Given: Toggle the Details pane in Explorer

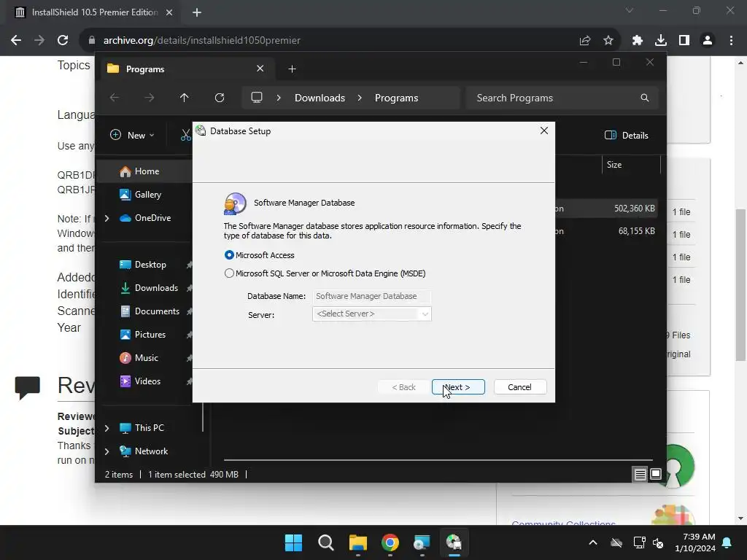Looking at the screenshot, I should (x=626, y=135).
